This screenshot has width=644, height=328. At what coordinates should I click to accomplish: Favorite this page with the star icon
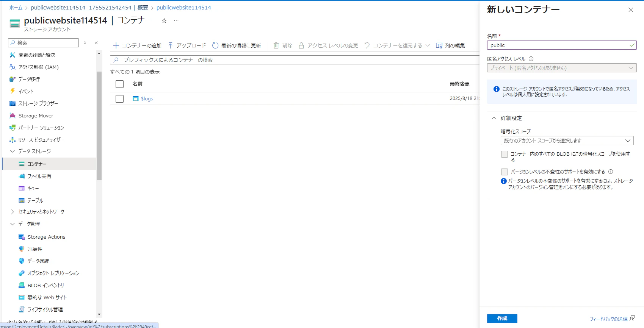164,21
